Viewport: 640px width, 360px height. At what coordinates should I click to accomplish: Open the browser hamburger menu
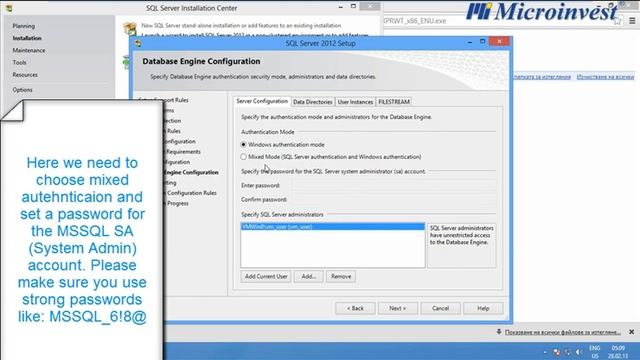click(x=632, y=21)
